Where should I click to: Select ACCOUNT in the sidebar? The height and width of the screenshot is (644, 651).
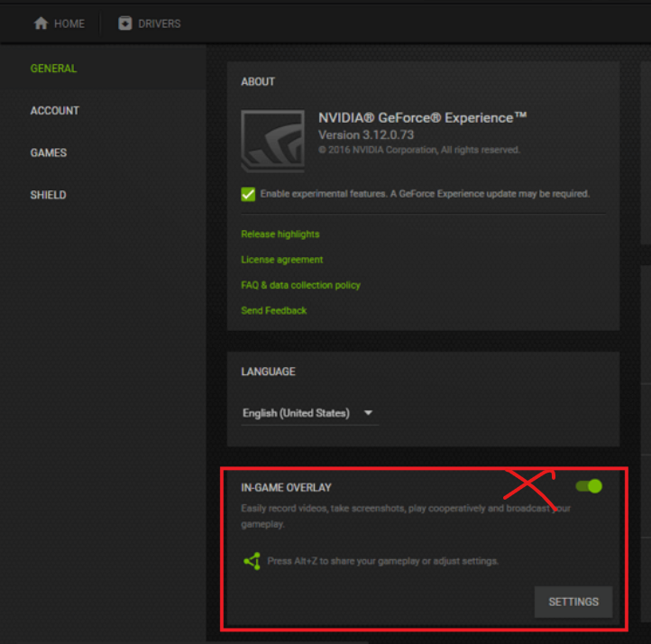coord(55,111)
